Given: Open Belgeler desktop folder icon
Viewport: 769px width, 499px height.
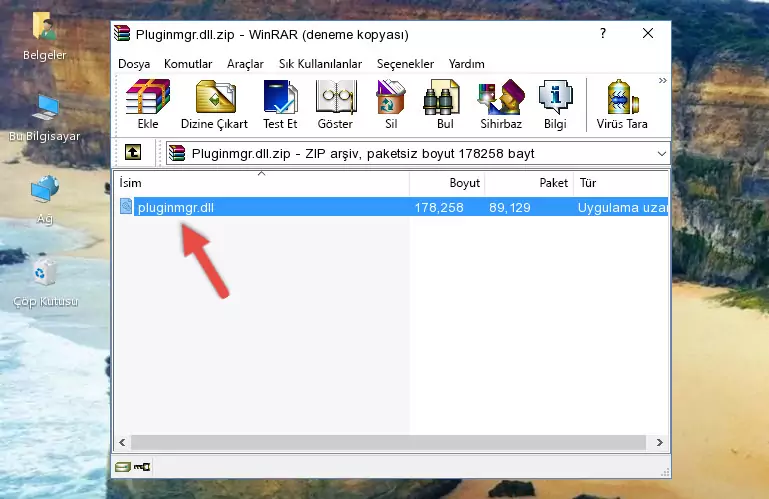Looking at the screenshot, I should click(44, 36).
